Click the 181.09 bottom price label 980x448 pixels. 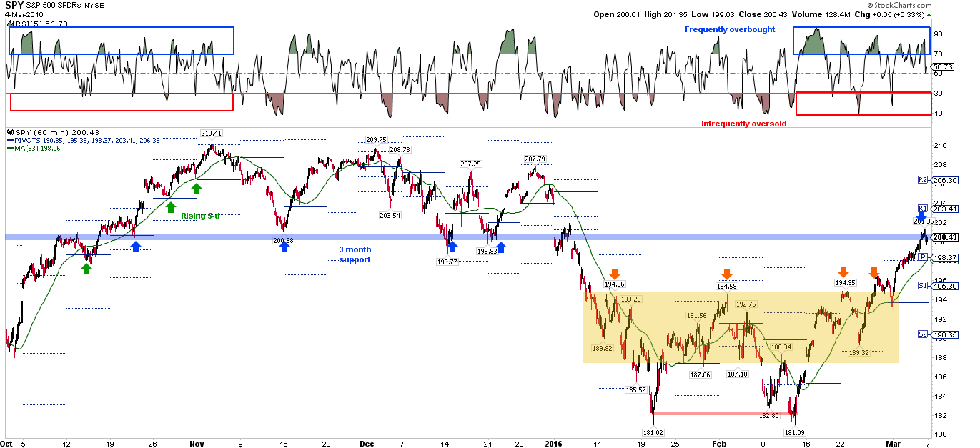click(793, 432)
